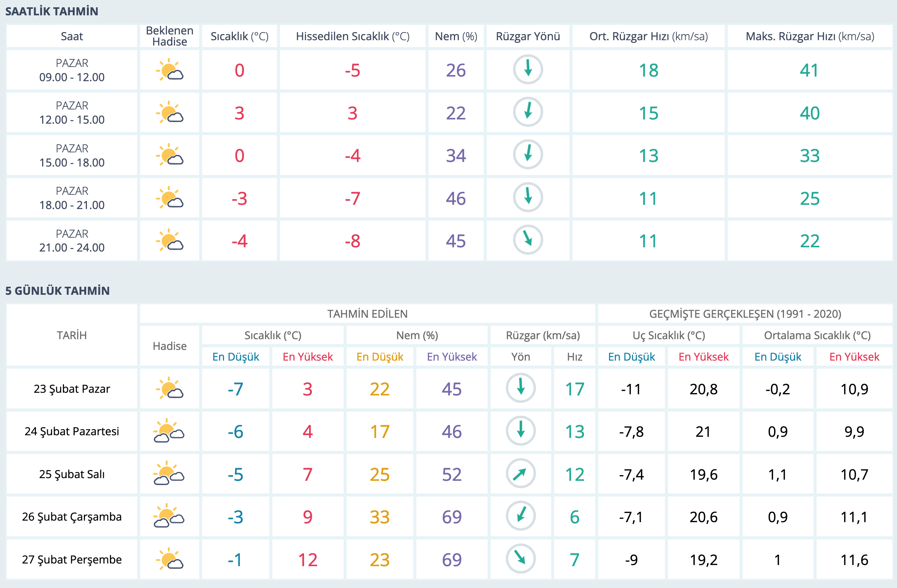The height and width of the screenshot is (588, 897).
Task: Click weather icon for PAZAR 18.00 - 21.00
Action: pos(169,198)
